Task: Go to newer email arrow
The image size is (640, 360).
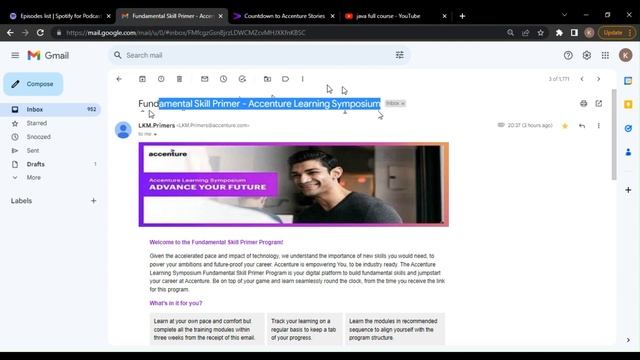Action: tap(582, 79)
